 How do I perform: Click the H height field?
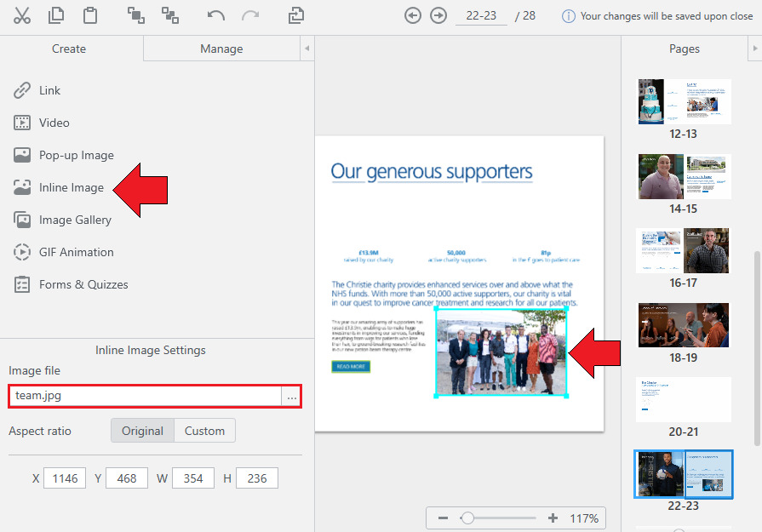click(x=257, y=478)
